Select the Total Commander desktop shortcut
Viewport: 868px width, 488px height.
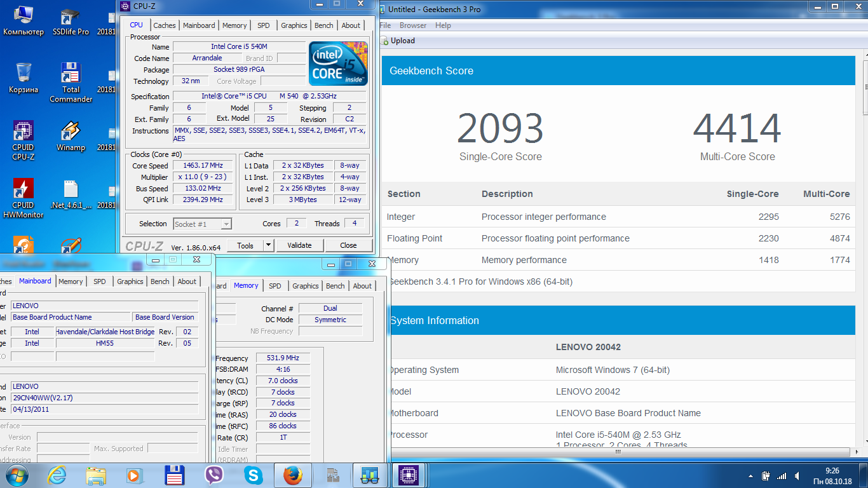tap(71, 83)
